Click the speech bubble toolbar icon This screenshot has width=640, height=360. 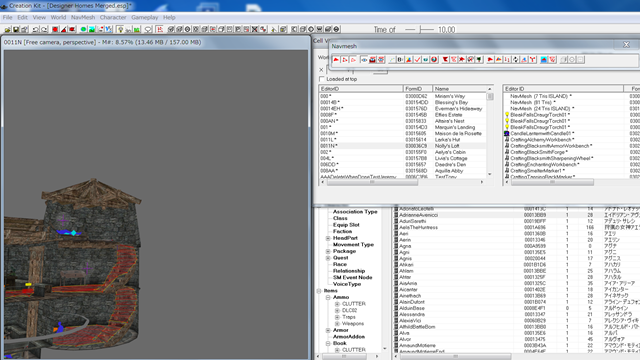pos(149,29)
